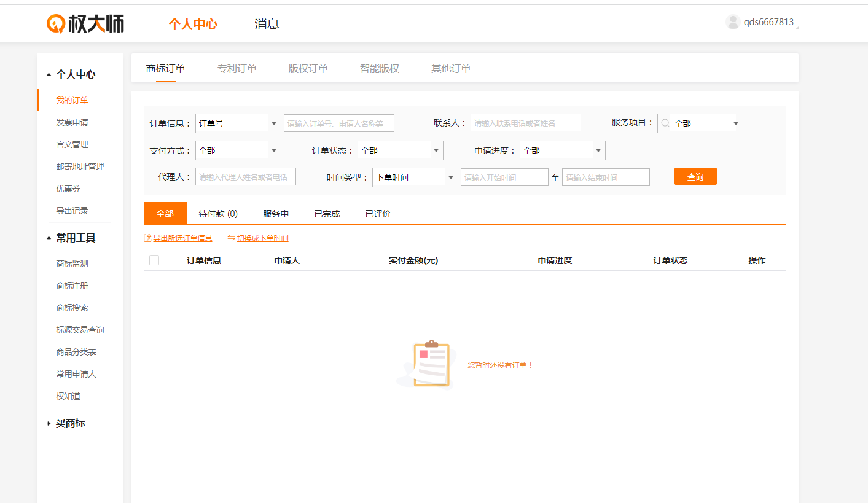
Task: Click the start time input field
Action: click(x=504, y=177)
